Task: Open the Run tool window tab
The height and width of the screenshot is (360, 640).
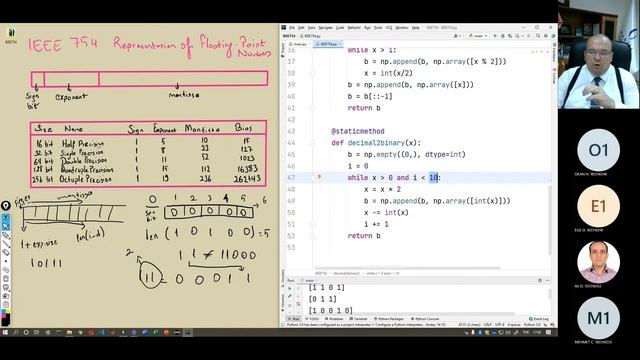Action: coord(293,319)
